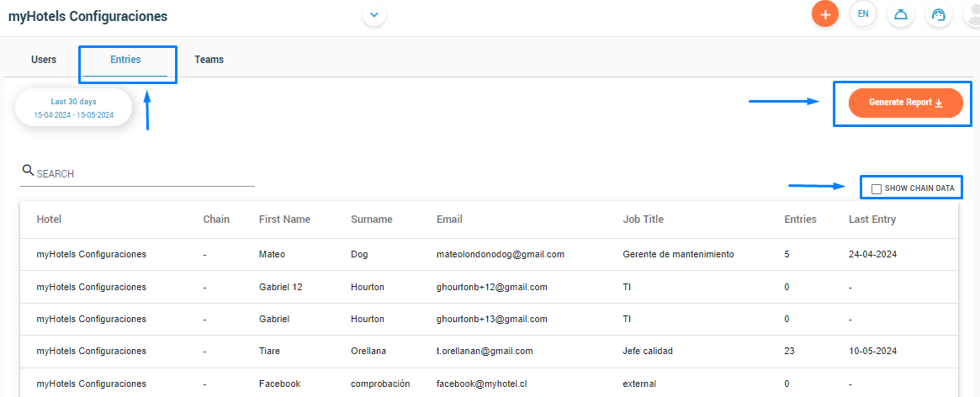Click the orange plus add icon

coord(825,14)
